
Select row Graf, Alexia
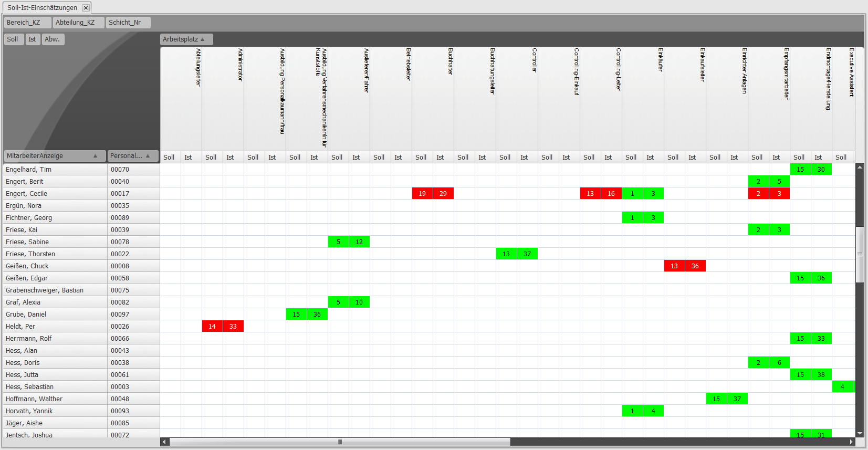tap(55, 302)
